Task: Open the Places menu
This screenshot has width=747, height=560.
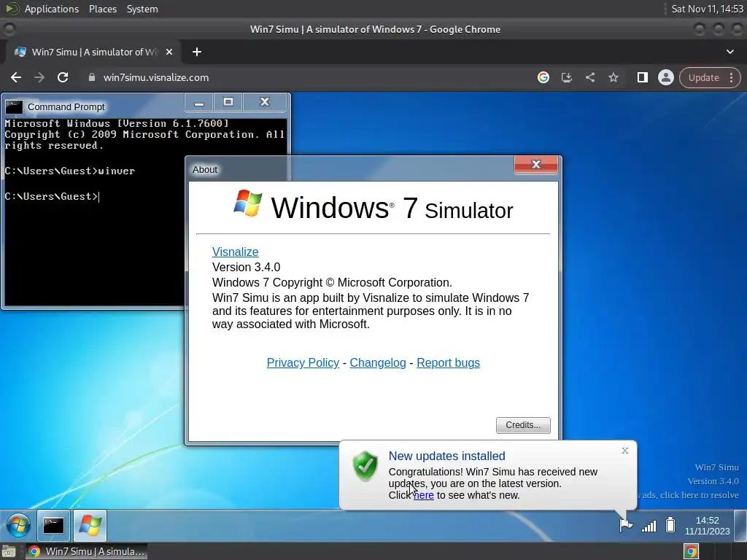Action: [x=102, y=9]
